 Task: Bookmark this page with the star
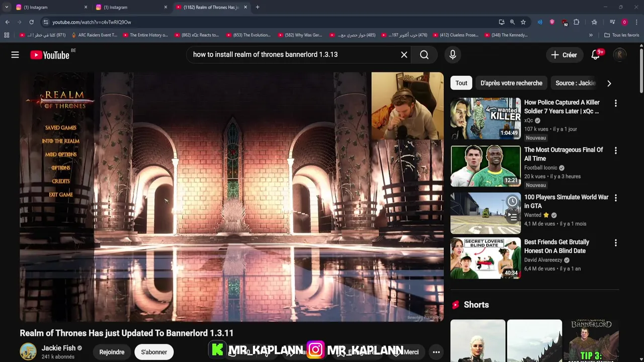coord(523,22)
